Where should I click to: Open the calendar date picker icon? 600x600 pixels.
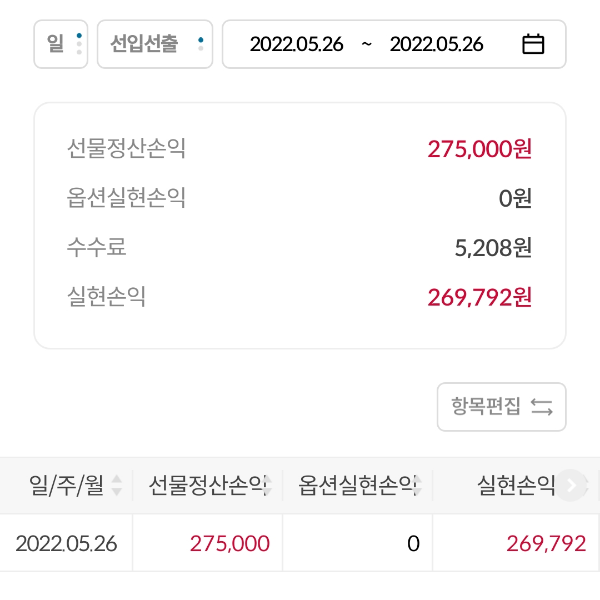tap(533, 44)
